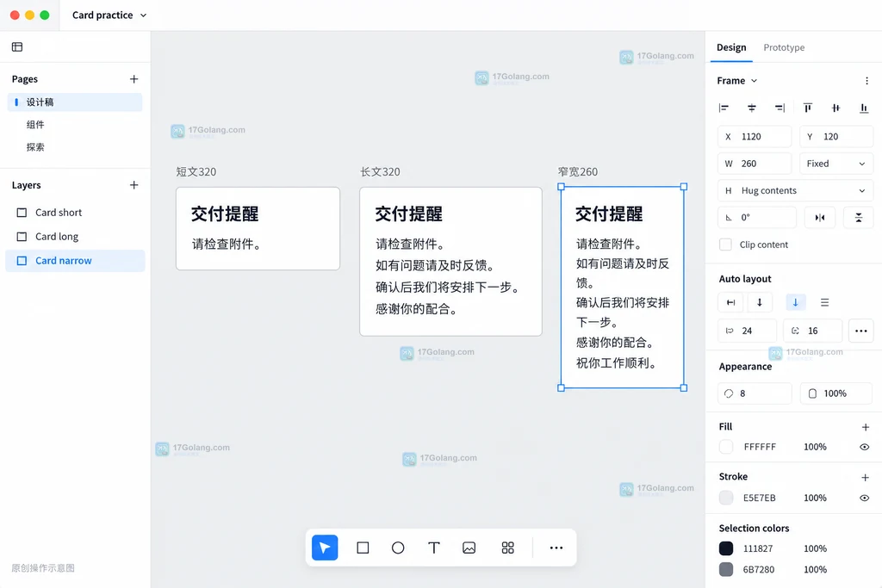Select the Text tool
This screenshot has width=882, height=588.
click(434, 548)
